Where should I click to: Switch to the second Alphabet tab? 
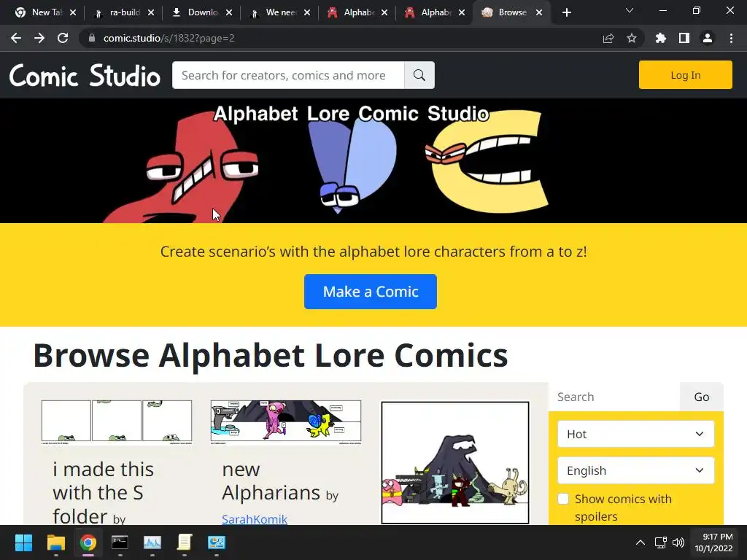pos(430,12)
